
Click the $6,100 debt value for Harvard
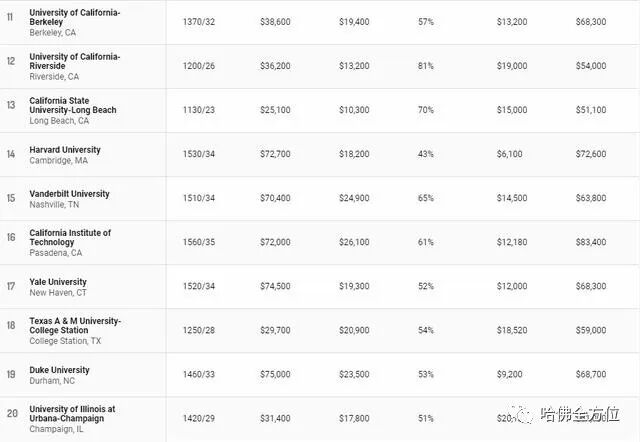point(511,154)
